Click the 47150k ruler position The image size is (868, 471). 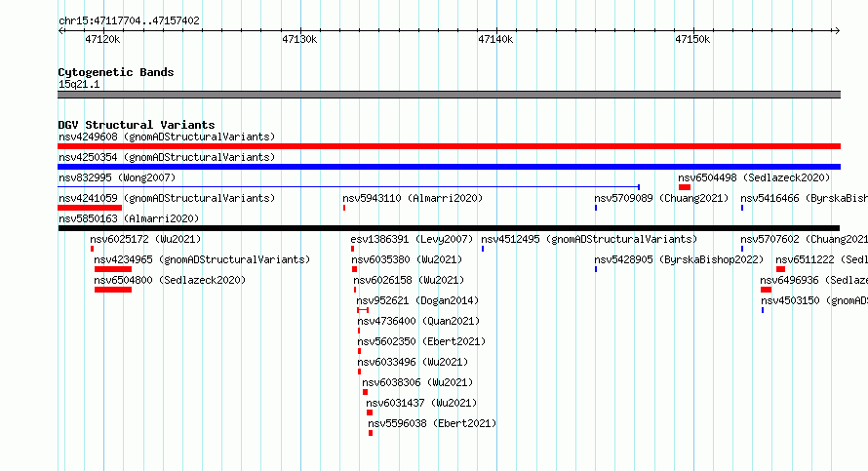[692, 39]
